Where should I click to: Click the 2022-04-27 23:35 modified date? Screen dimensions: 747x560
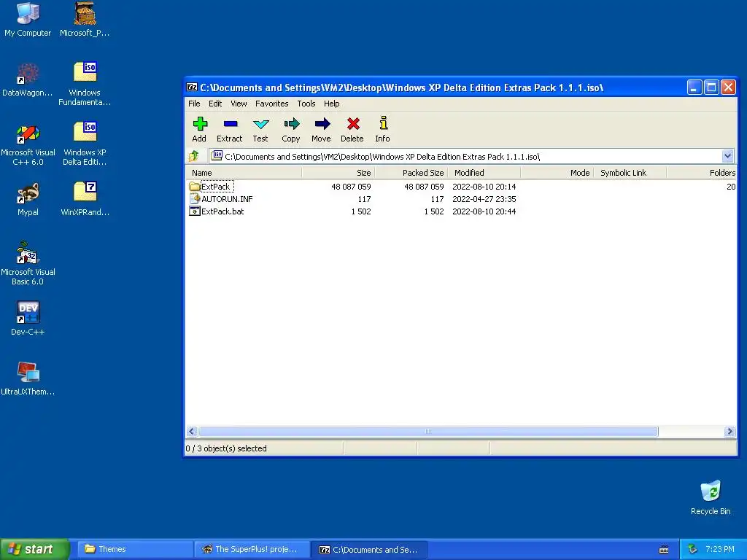pyautogui.click(x=484, y=199)
